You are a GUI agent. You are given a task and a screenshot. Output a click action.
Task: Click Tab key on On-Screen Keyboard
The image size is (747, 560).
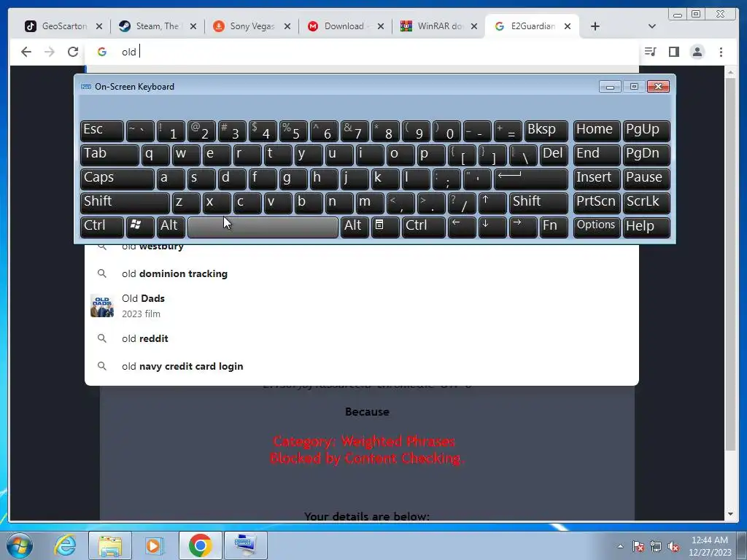[x=109, y=155]
